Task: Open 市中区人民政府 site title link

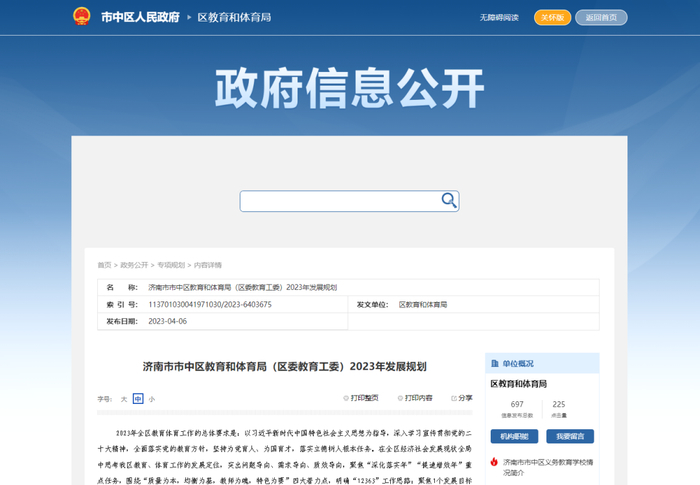Action: pos(140,17)
